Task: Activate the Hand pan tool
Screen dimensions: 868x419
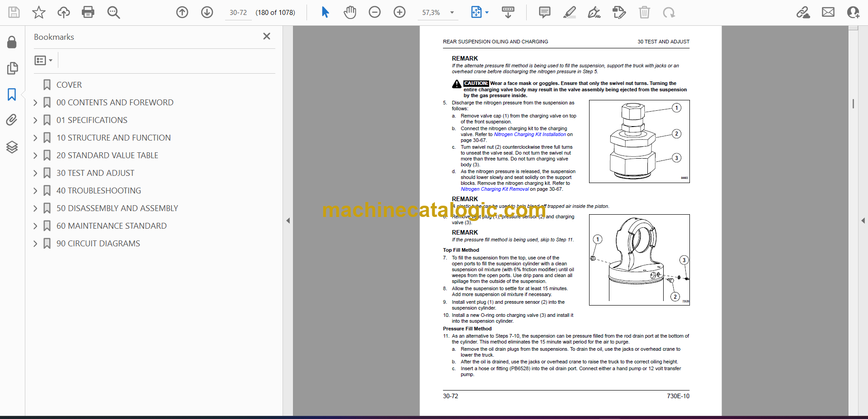Action: click(x=350, y=12)
